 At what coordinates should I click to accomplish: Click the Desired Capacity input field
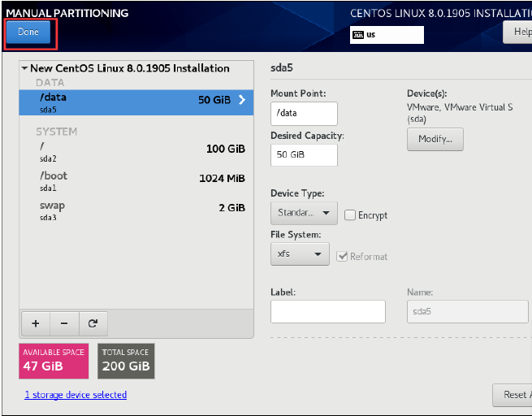(x=304, y=155)
